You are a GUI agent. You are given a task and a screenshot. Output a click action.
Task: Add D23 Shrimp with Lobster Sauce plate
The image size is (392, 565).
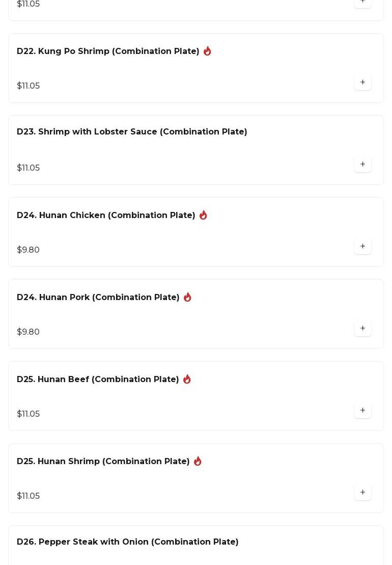tap(362, 165)
